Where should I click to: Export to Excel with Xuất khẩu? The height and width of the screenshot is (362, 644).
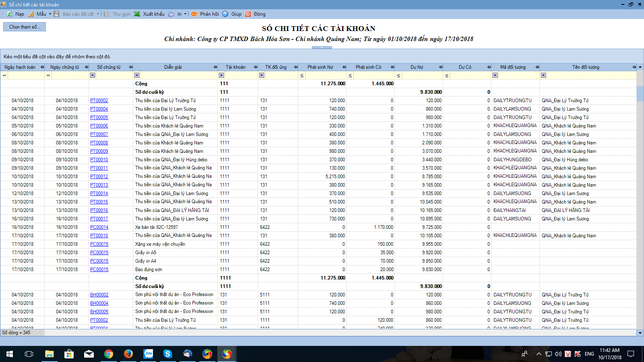point(149,14)
